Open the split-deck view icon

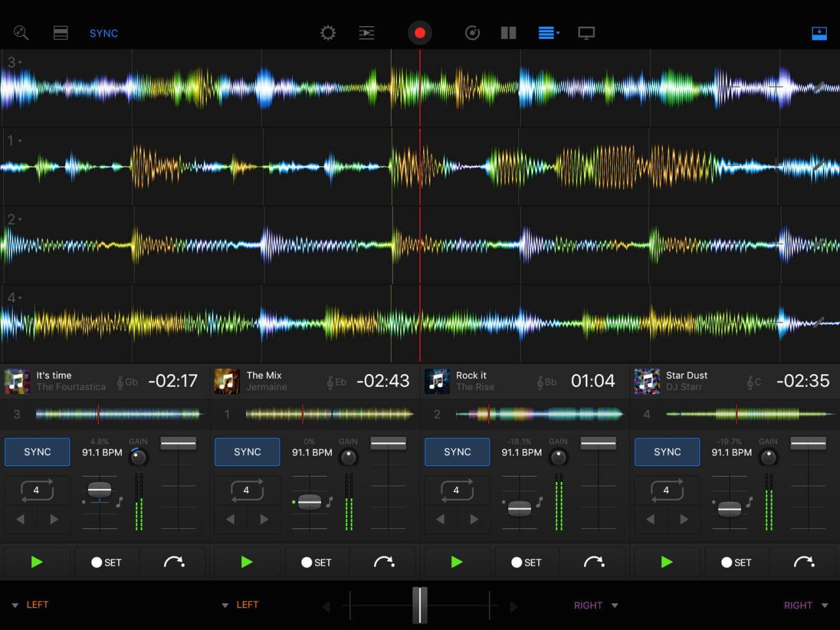point(509,33)
